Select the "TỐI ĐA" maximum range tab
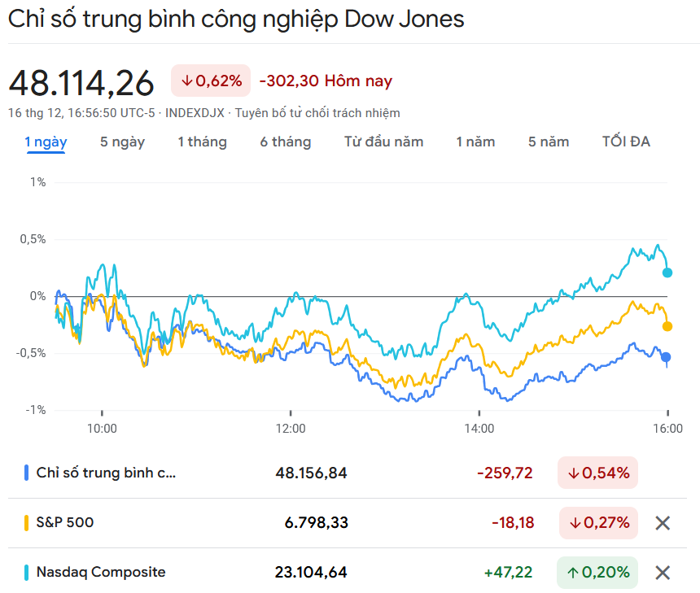The image size is (700, 593). [x=626, y=142]
